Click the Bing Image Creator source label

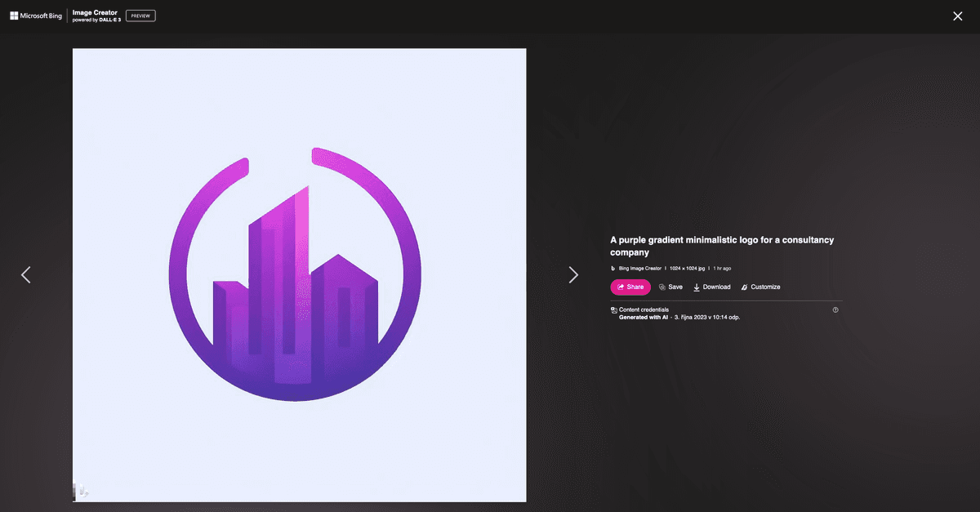tap(640, 268)
